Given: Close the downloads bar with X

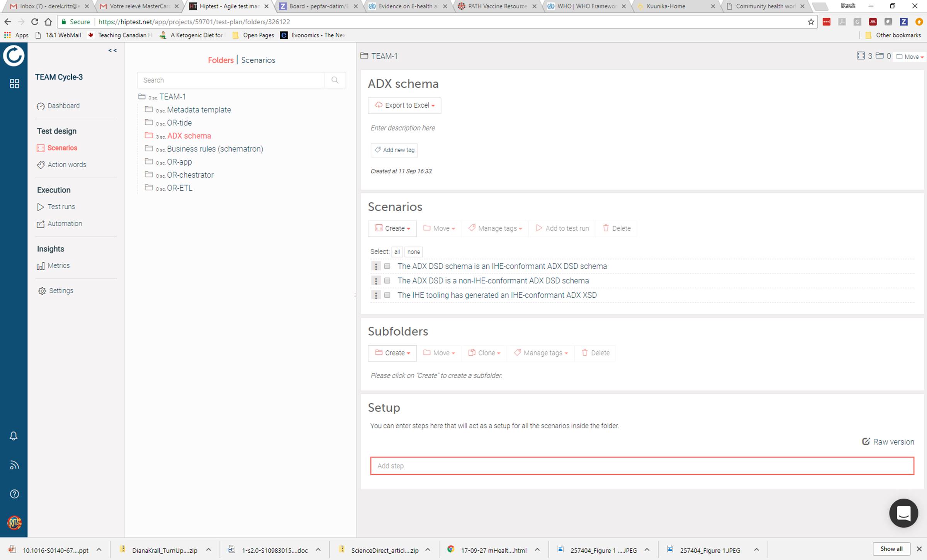Looking at the screenshot, I should [919, 549].
